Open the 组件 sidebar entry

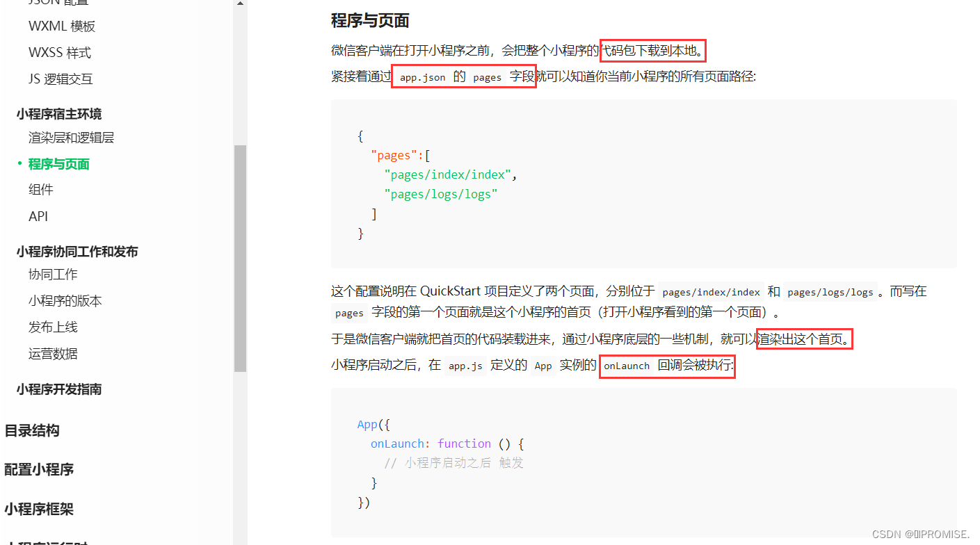pos(41,190)
